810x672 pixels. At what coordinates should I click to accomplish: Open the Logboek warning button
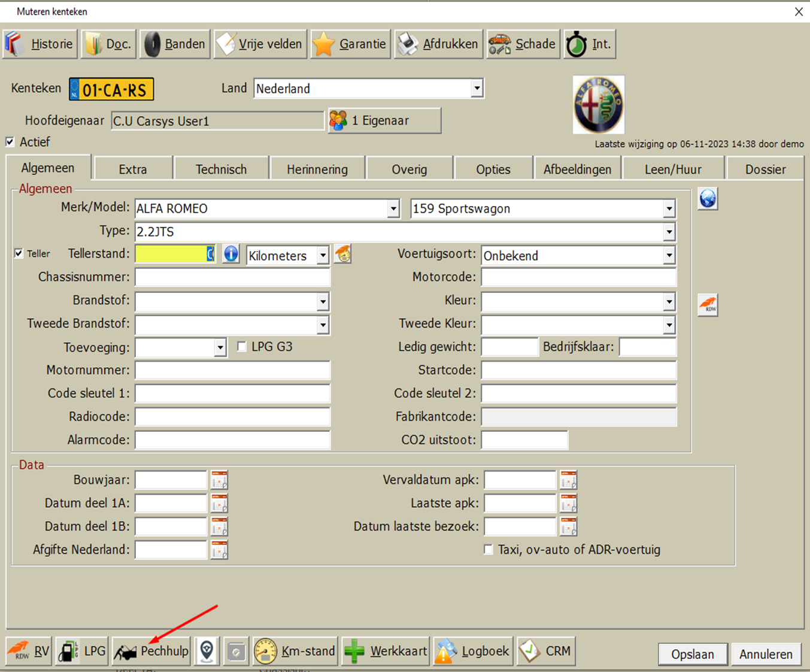pyautogui.click(x=473, y=651)
